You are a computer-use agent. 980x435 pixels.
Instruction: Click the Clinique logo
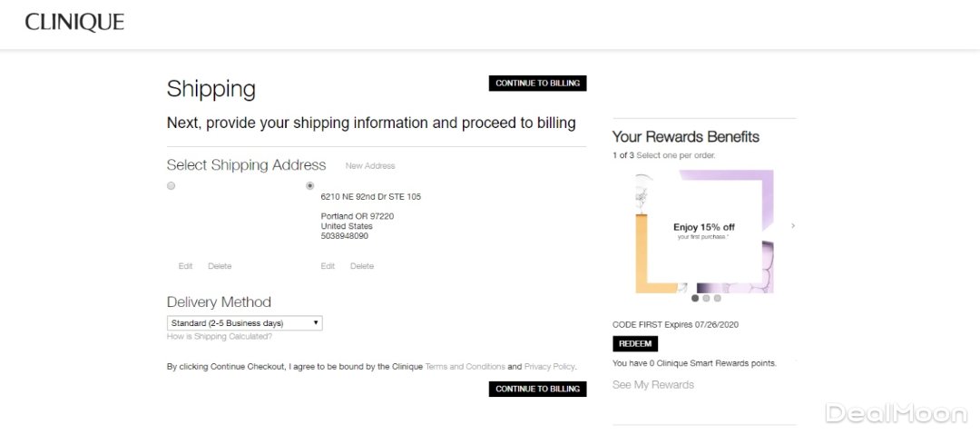point(74,23)
